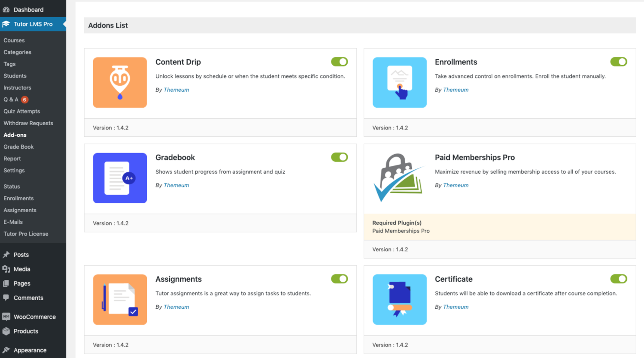The image size is (644, 358).
Task: Toggle off the Certificate addon
Action: (619, 279)
